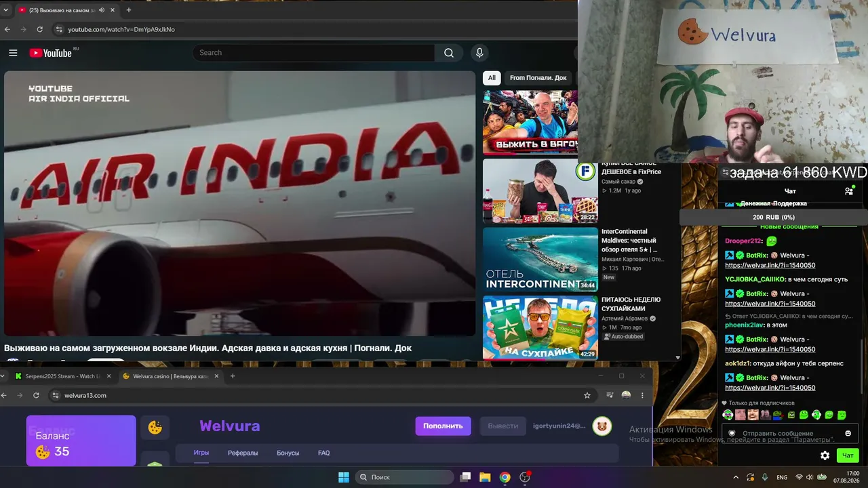Screen dimensions: 868x488
Task: Select the "All" filter chip
Action: click(x=492, y=78)
